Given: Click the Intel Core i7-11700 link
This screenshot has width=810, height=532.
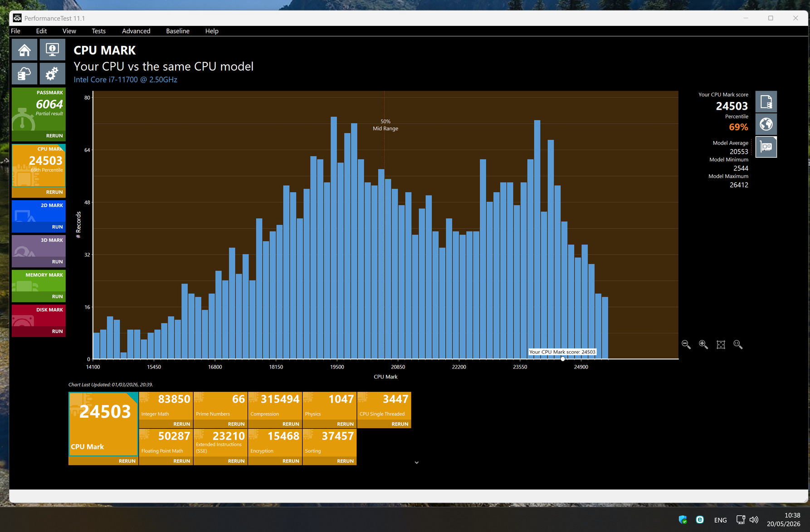Looking at the screenshot, I should (x=126, y=80).
